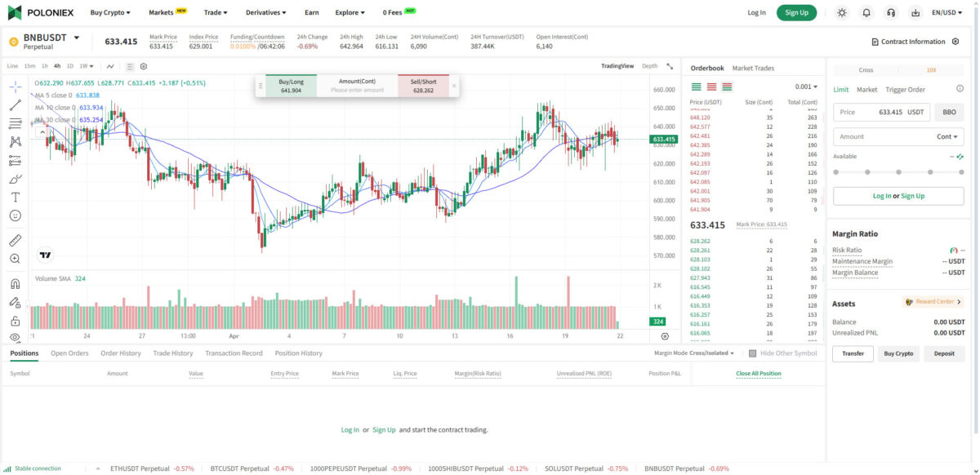980x475 pixels.
Task: Show sell orders only orderbook view
Action: click(x=711, y=87)
